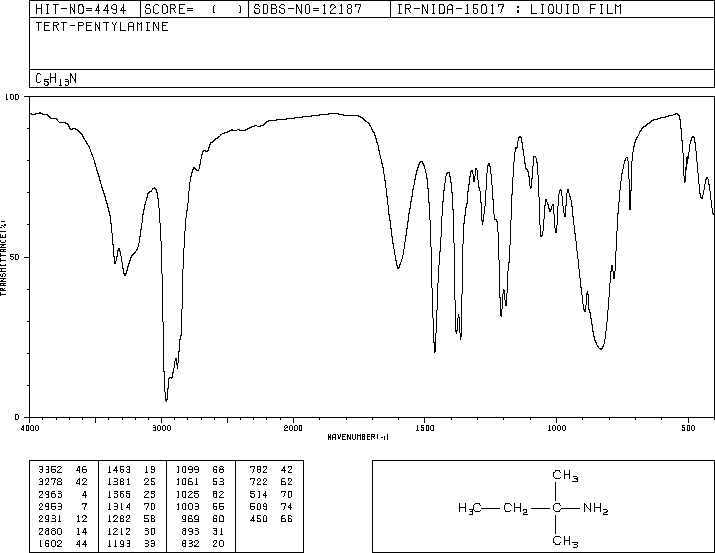Click the 2000 wavenumber axis label
The height and width of the screenshot is (553, 715).
coord(293,428)
